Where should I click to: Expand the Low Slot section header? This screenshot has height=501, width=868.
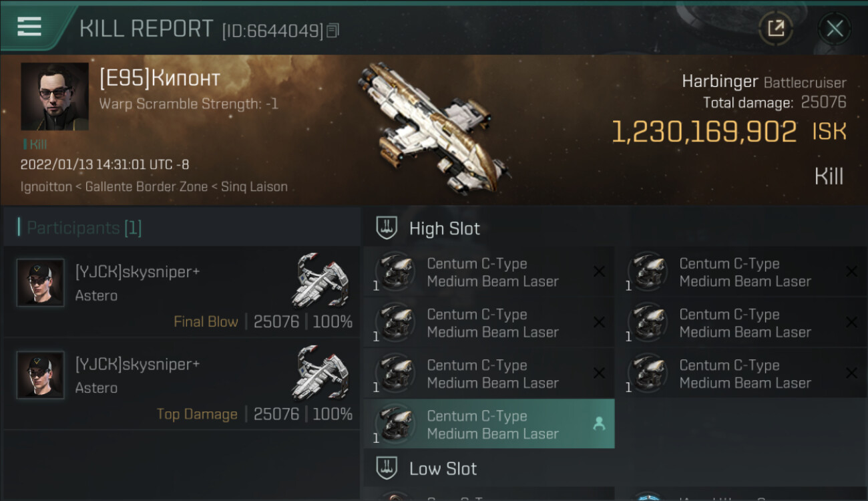click(x=443, y=469)
